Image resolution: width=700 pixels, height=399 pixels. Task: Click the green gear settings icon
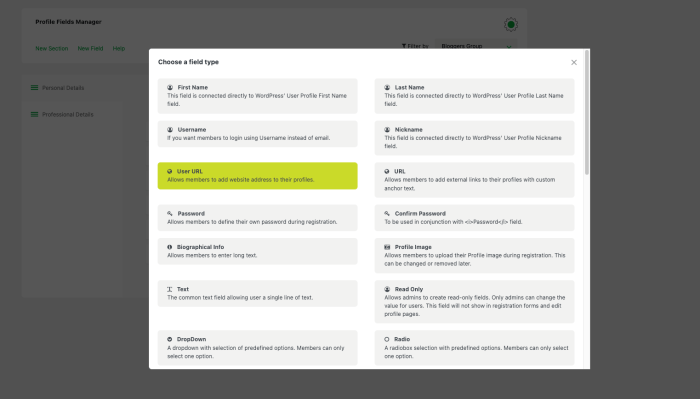click(511, 25)
